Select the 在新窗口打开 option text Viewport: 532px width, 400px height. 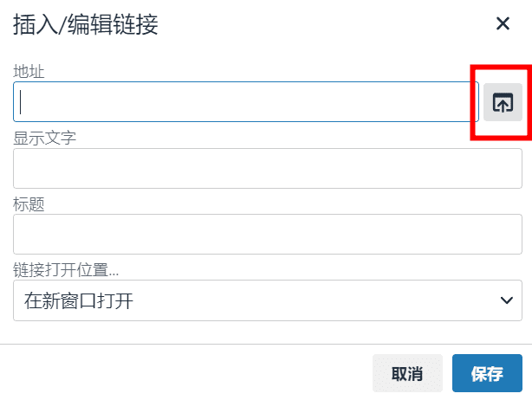coord(79,300)
